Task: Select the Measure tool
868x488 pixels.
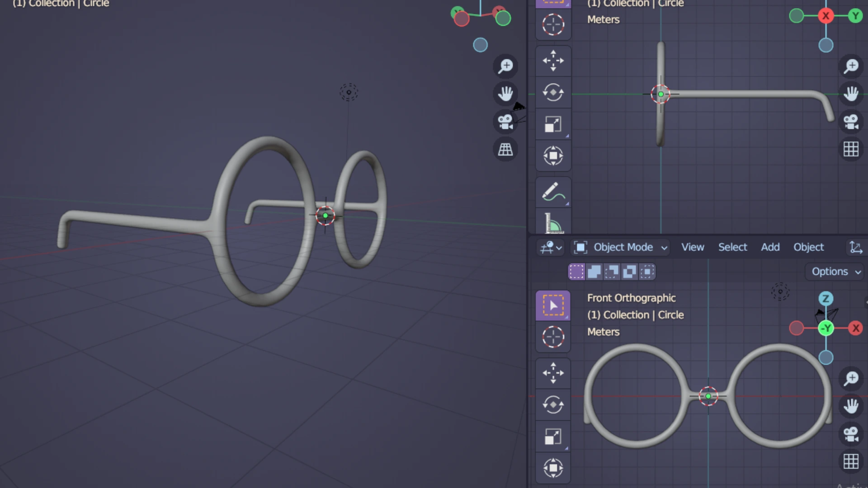Action: [553, 223]
